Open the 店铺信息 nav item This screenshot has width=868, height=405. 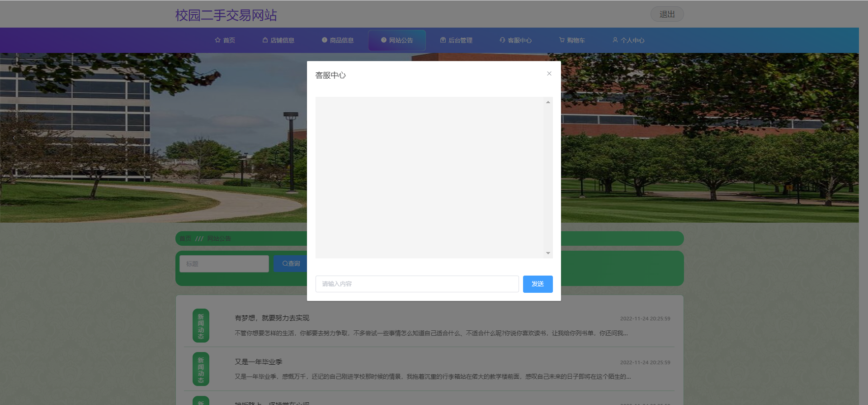pos(278,40)
